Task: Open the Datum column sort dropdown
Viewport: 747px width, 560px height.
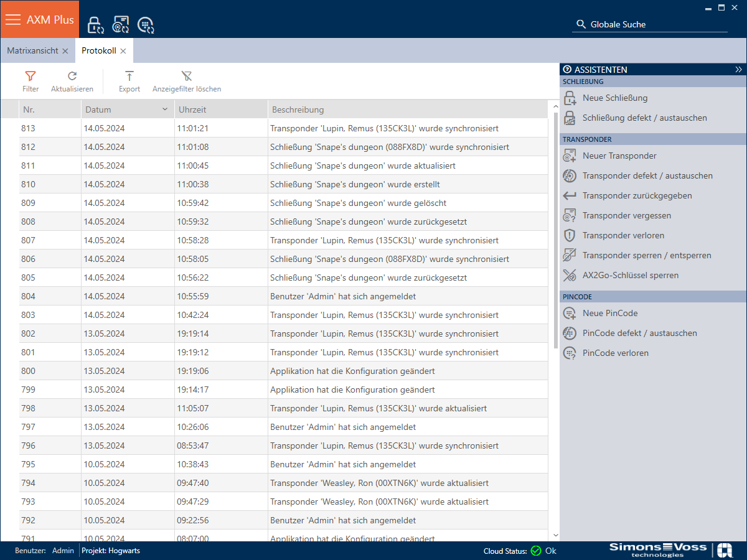Action: tap(165, 110)
